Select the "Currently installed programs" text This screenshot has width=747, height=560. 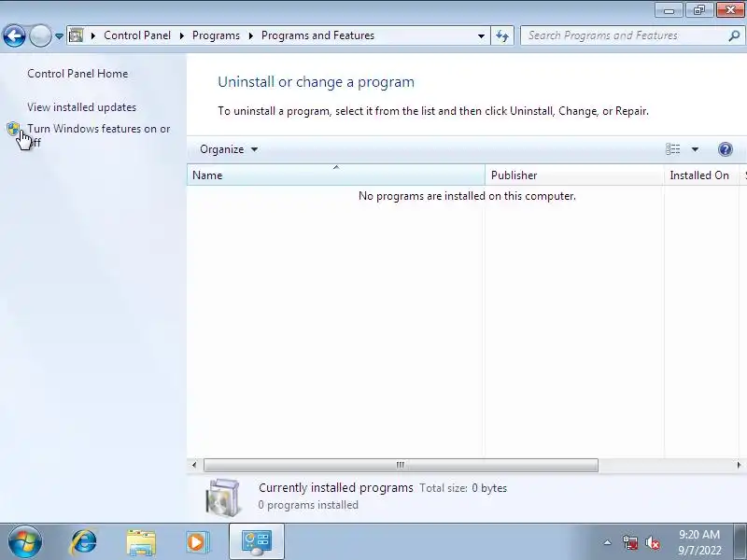(x=336, y=488)
